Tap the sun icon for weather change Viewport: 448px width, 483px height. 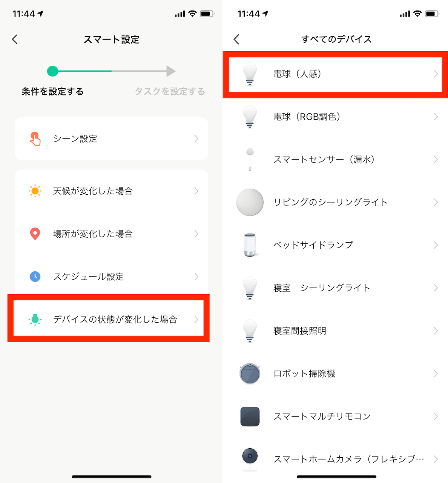[x=35, y=191]
